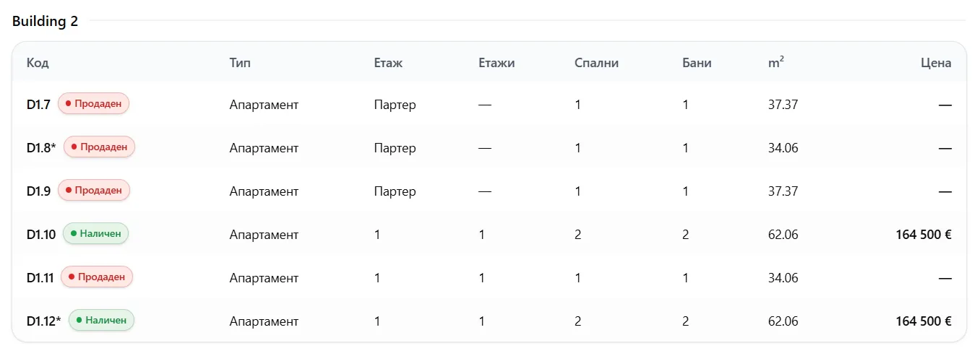Select the Етажи column header
The width and height of the screenshot is (980, 356).
tap(497, 63)
